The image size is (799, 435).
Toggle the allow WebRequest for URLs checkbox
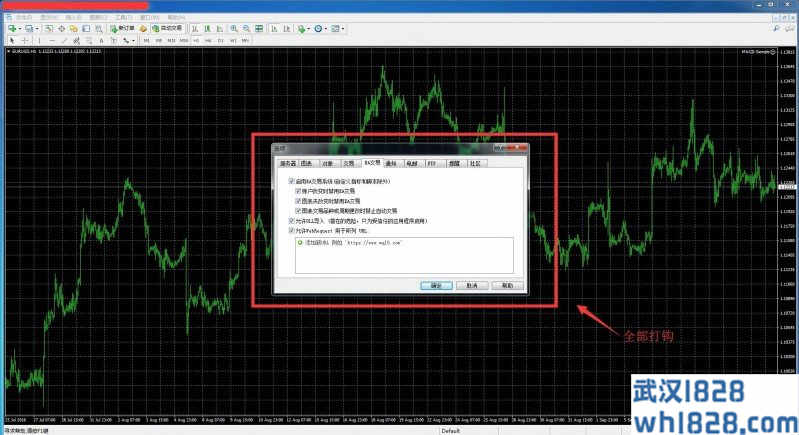(291, 230)
